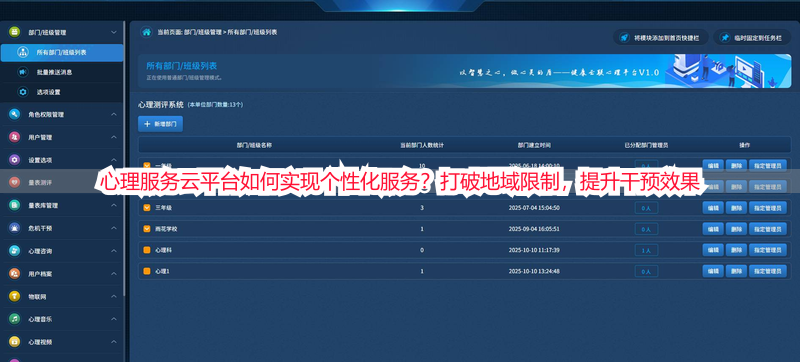Click the 批量推送消息 megaphone icon

(22, 72)
